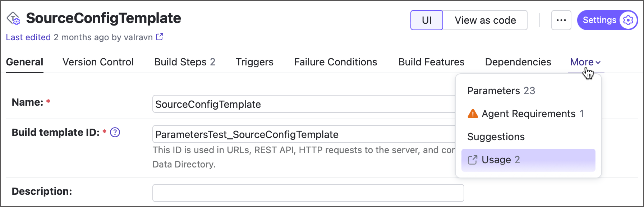Screen dimensions: 644x207
Task: Click the build template icon beside title
Action: pyautogui.click(x=14, y=18)
